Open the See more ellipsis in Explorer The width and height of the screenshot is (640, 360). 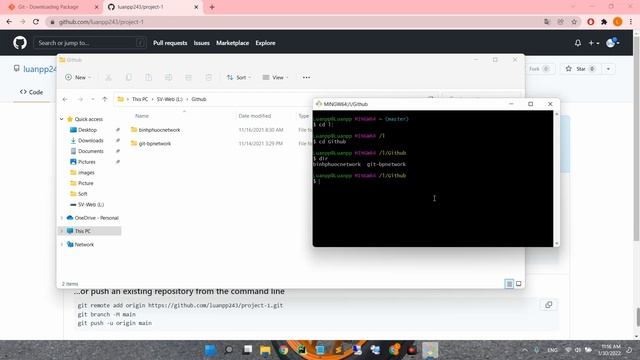(306, 77)
